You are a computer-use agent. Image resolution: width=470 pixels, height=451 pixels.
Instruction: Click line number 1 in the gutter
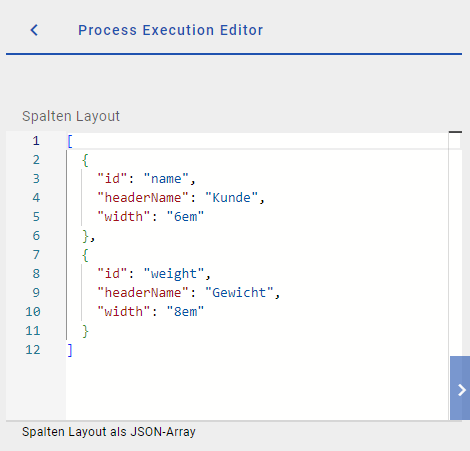click(36, 141)
